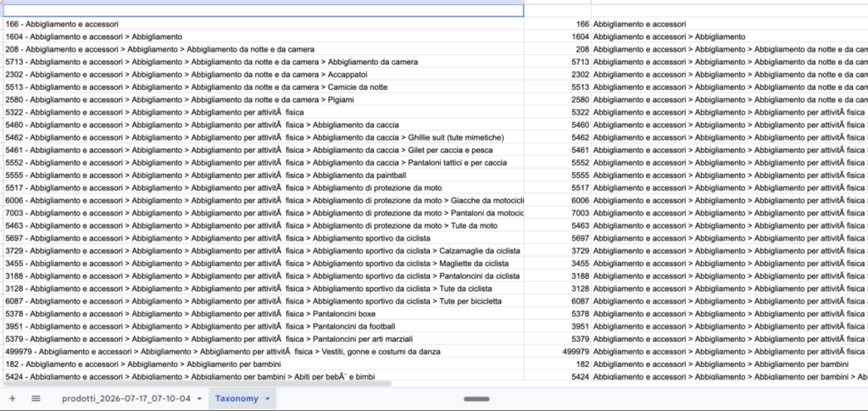The height and width of the screenshot is (411, 868).
Task: Select right-column cell beside number 182
Action: coord(730,364)
